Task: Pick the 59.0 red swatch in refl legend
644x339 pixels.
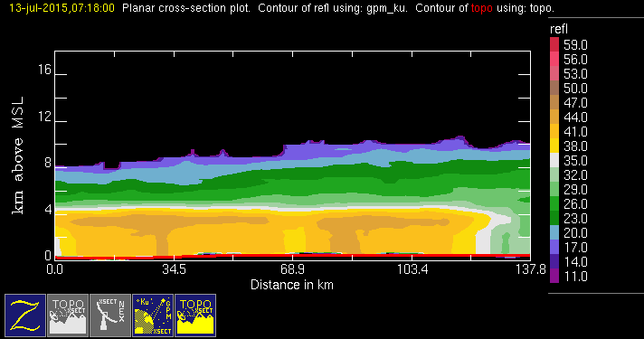Action: coord(554,44)
